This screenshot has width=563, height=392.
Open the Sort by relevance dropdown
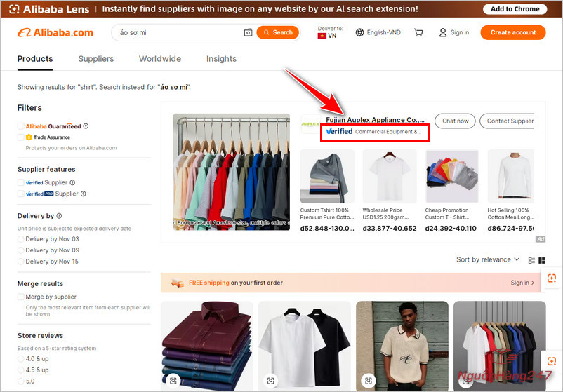[x=487, y=259]
